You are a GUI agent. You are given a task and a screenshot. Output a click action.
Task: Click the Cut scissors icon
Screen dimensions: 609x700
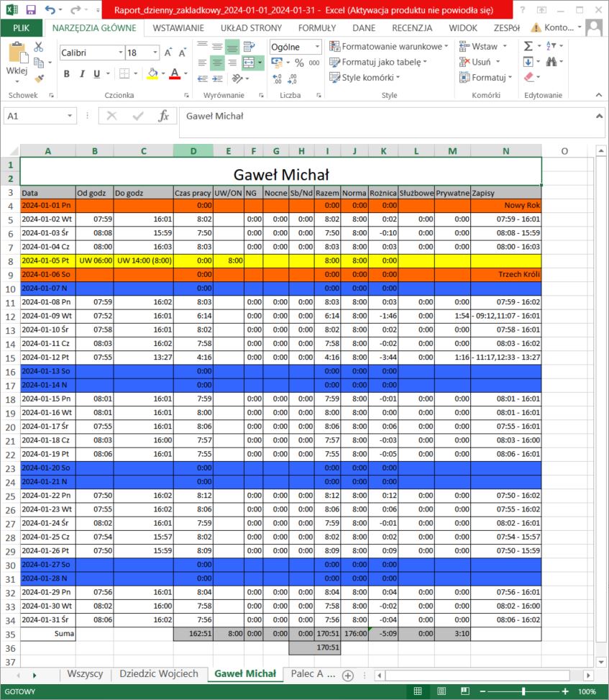click(39, 47)
